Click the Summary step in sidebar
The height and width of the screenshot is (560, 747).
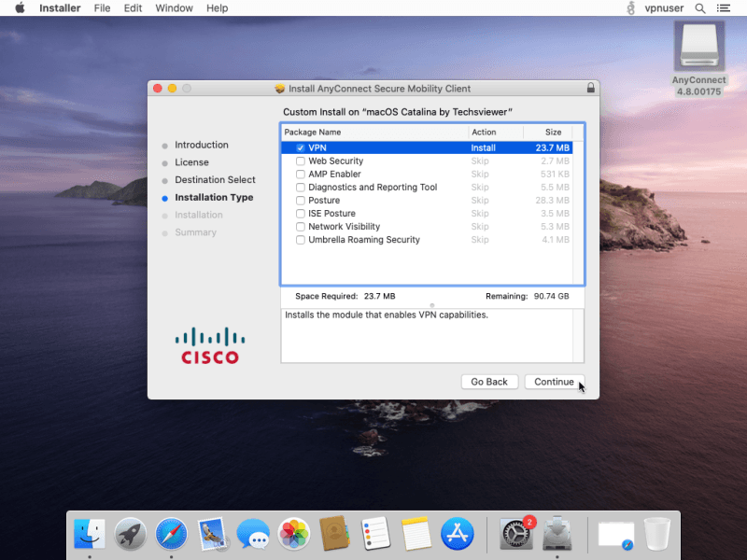tap(195, 232)
